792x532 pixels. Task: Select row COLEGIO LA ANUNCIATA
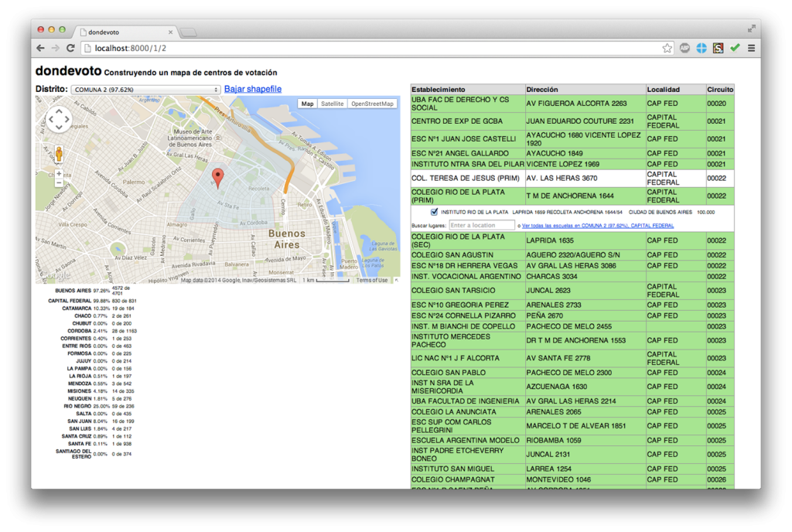click(x=572, y=412)
